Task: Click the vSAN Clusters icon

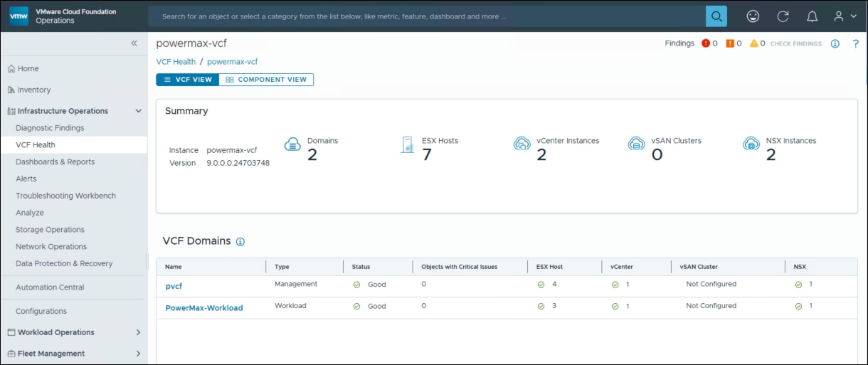Action: point(637,144)
